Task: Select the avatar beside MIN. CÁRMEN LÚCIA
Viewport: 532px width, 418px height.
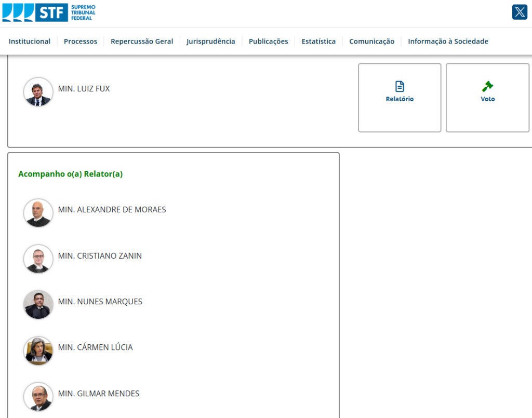Action: point(38,350)
